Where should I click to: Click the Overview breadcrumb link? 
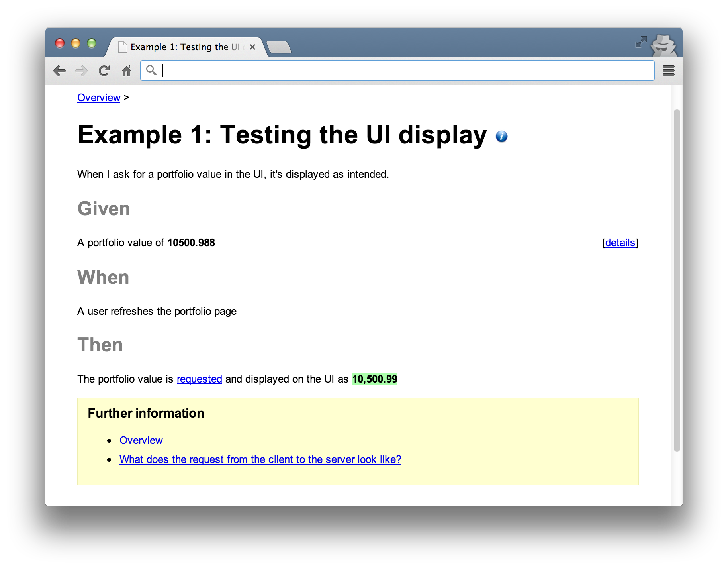click(98, 98)
